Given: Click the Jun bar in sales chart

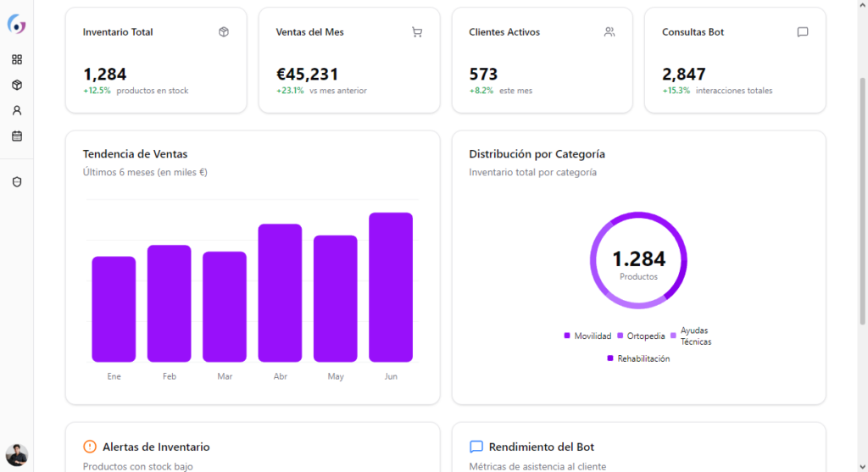Looking at the screenshot, I should coord(391,287).
